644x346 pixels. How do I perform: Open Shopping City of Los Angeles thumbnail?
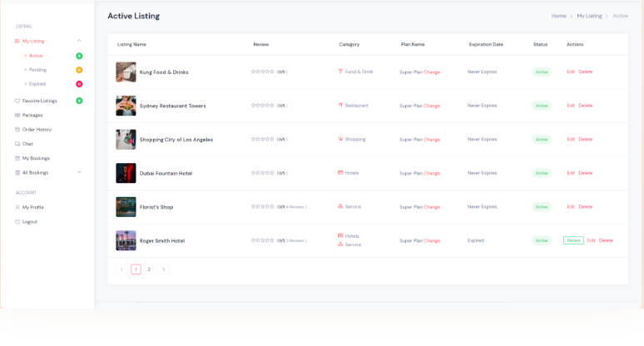click(x=126, y=139)
